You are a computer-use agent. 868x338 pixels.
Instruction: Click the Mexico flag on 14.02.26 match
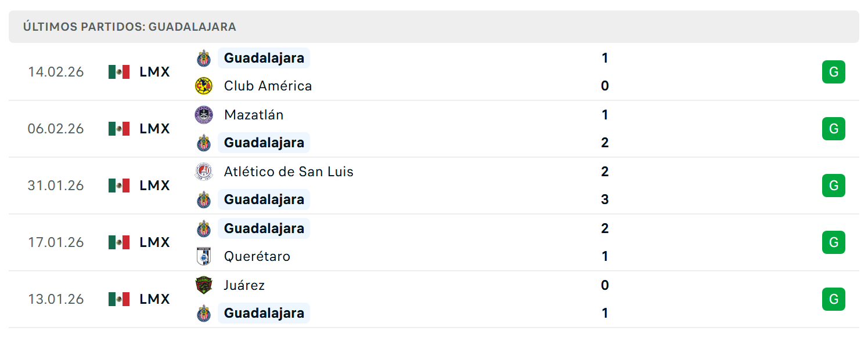tap(119, 72)
